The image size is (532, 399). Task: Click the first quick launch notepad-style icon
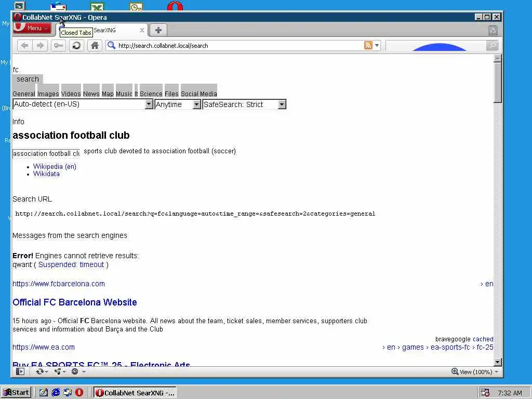click(44, 393)
